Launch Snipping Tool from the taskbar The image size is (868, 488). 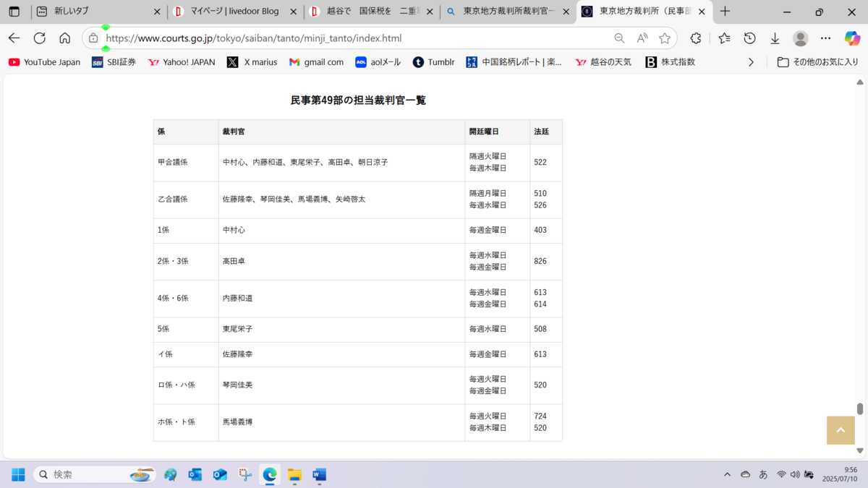pyautogui.click(x=245, y=475)
